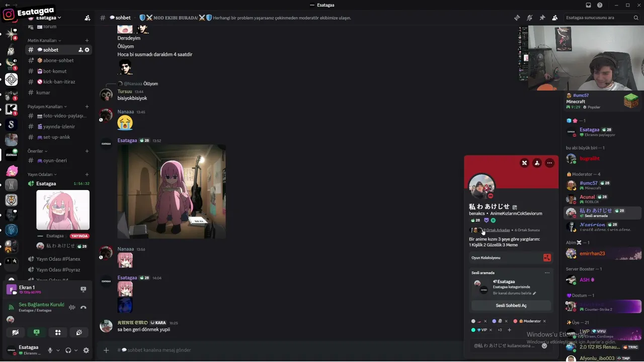Click the more options dots in Sesli aramada card
Image resolution: width=644 pixels, height=362 pixels.
coord(547,273)
